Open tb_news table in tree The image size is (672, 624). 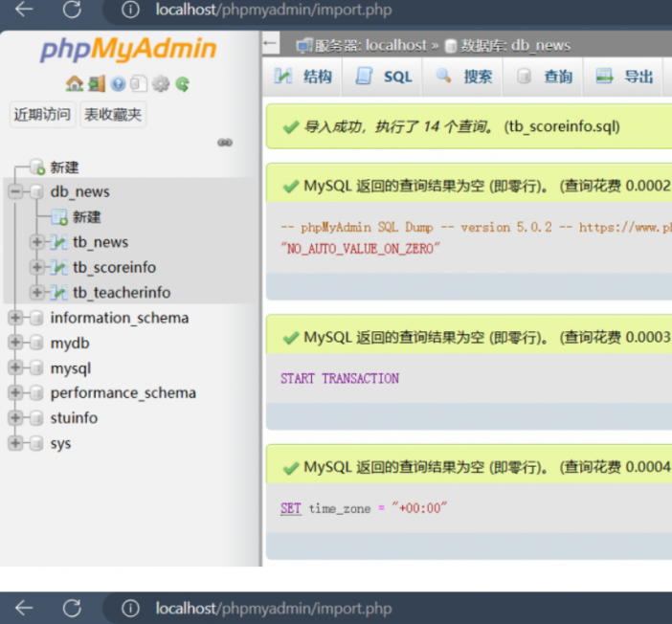[x=101, y=242]
